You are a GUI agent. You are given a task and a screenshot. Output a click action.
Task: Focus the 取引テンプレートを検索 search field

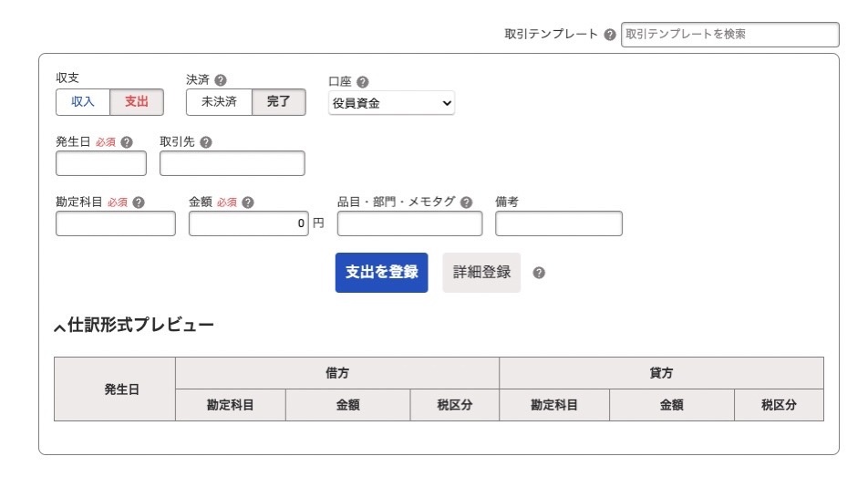click(729, 35)
